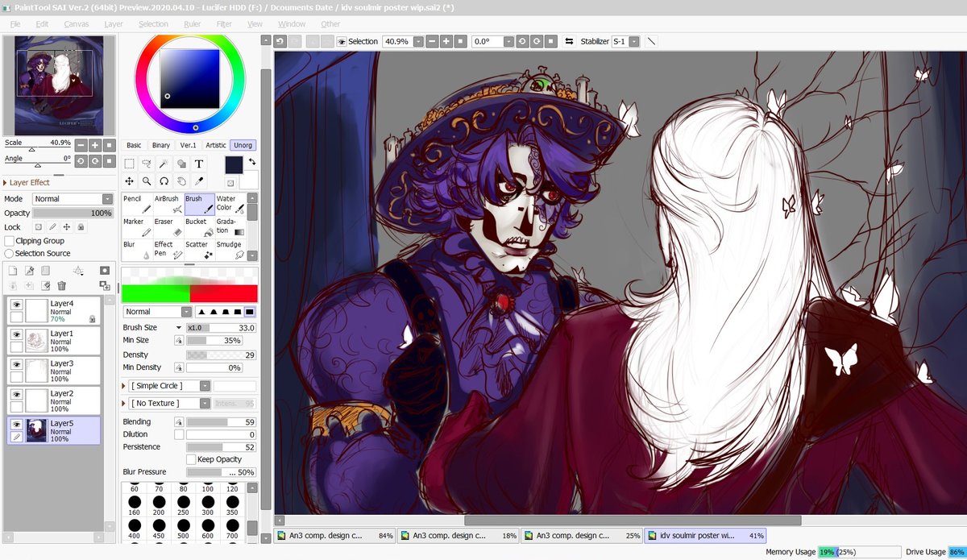Switch to the Basic brush tab
This screenshot has height=560, width=967.
coord(134,145)
